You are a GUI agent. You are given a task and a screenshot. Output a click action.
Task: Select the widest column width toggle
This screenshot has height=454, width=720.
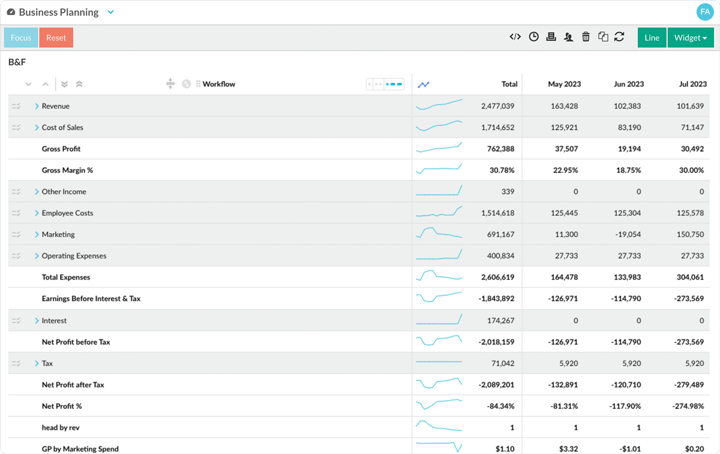(x=394, y=84)
